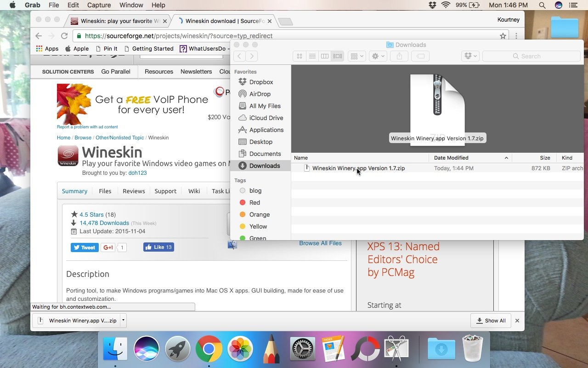Open the Capture menu
The image size is (588, 368).
click(x=99, y=5)
